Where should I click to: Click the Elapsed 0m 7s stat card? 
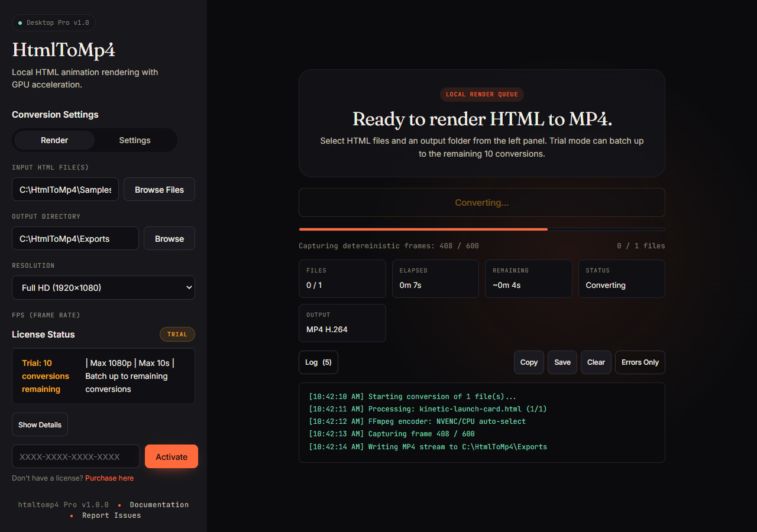435,278
